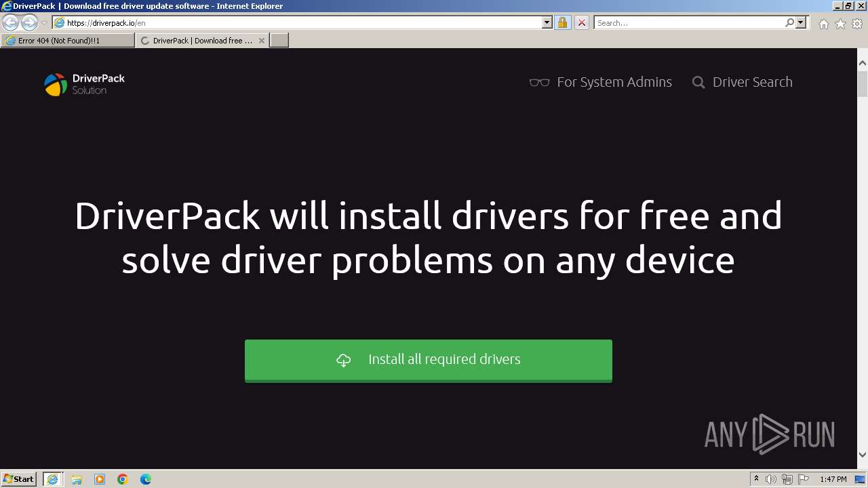
Task: Click the security lock icon in address bar
Action: click(x=562, y=22)
